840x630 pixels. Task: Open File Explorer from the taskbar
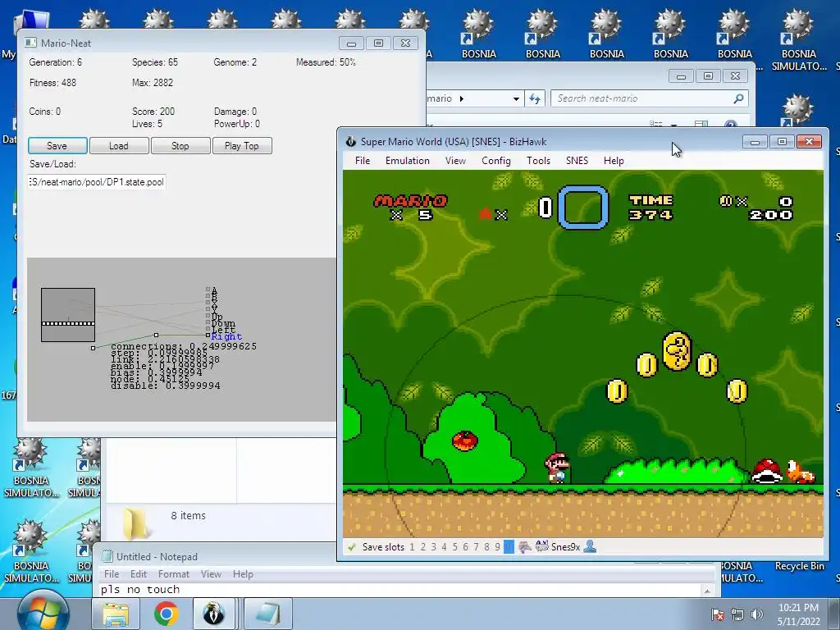[116, 614]
